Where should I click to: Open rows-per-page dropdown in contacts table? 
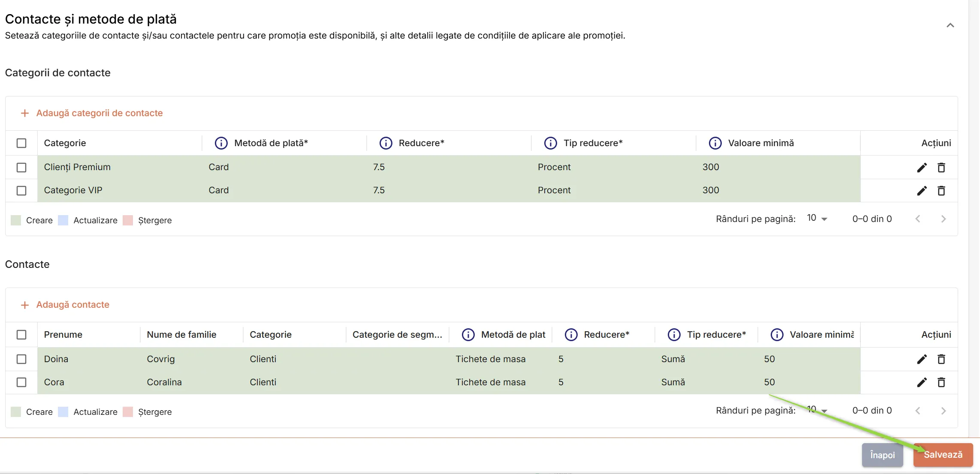click(817, 410)
